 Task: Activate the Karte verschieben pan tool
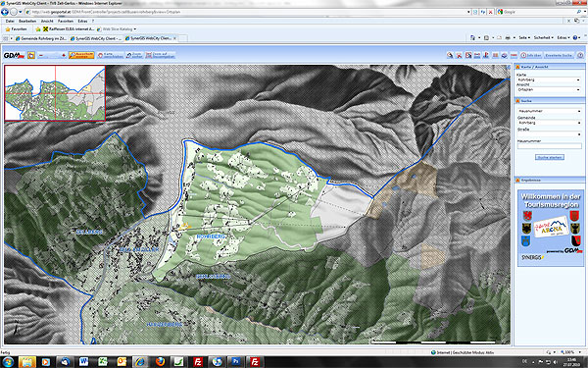[x=111, y=55]
